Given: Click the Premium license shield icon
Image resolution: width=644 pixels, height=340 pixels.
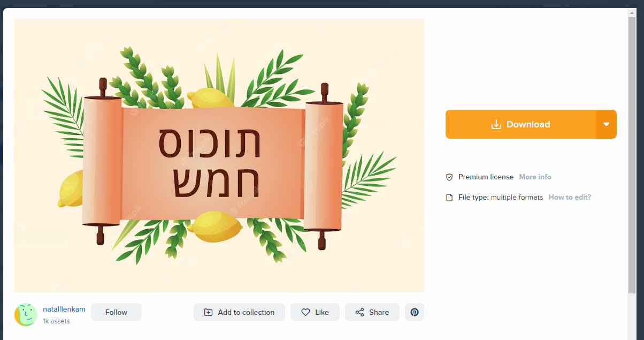Looking at the screenshot, I should [x=449, y=177].
